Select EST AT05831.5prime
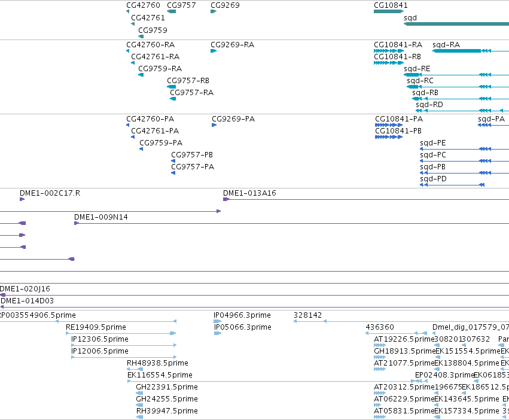 (x=404, y=411)
